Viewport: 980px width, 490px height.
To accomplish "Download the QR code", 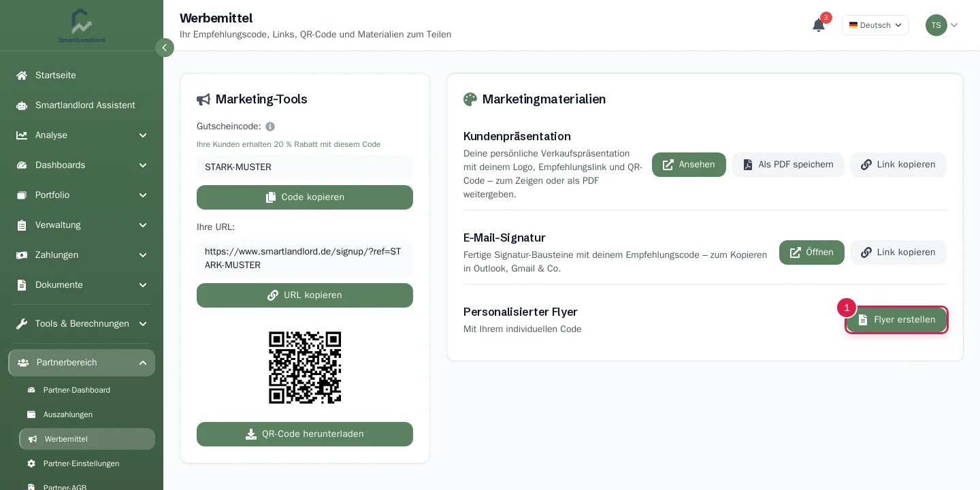I will click(305, 434).
